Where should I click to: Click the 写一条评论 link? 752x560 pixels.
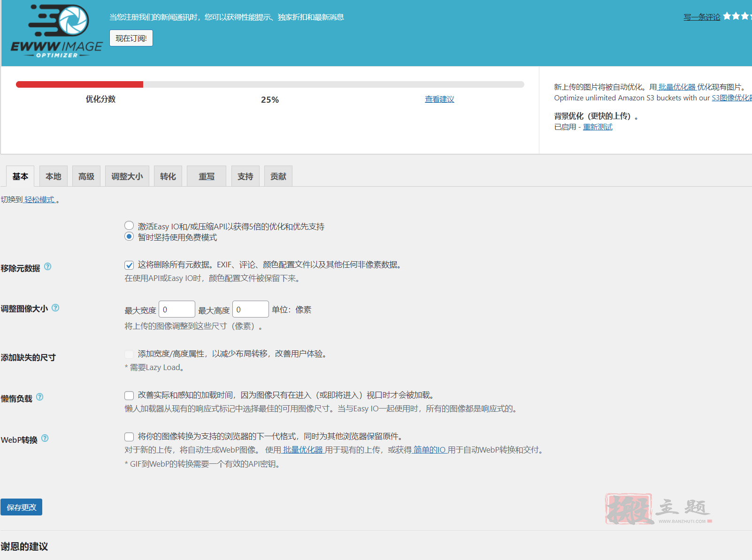[x=702, y=17]
